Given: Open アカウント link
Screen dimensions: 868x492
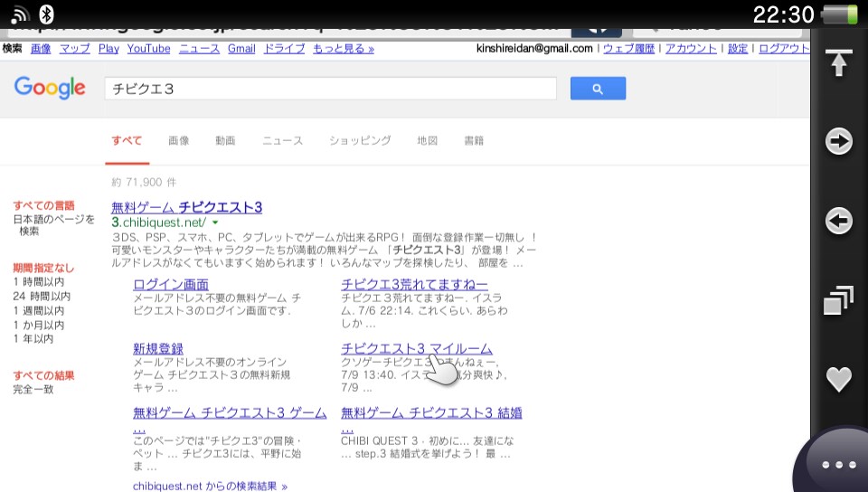Looking at the screenshot, I should pyautogui.click(x=691, y=49).
